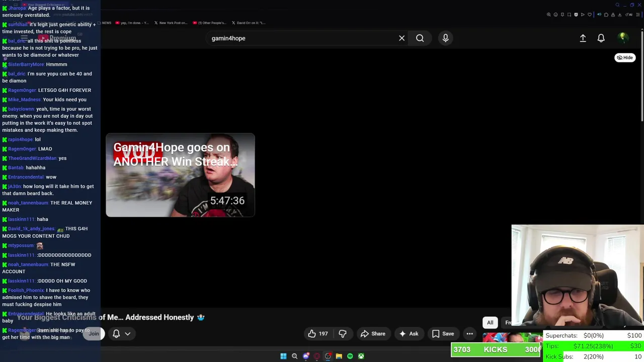Click the 3703 KICKS goal bar
The image size is (644, 362).
(496, 350)
